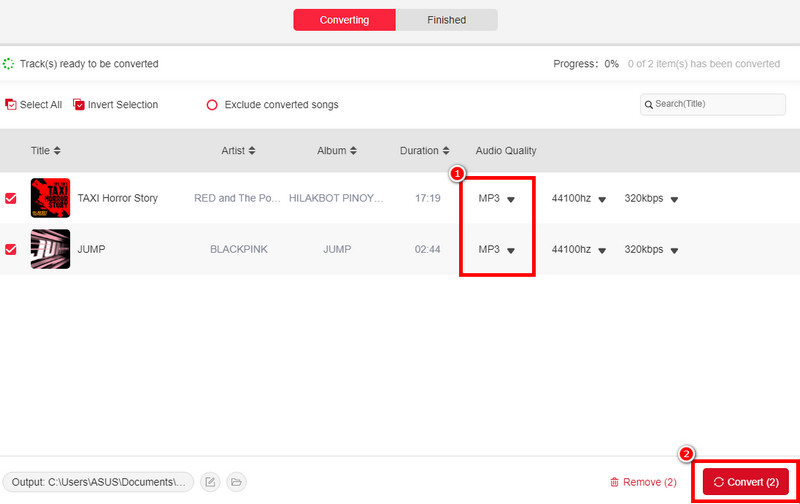The width and height of the screenshot is (800, 504).
Task: Click the TAXI Horror Story title text
Action: pos(117,198)
